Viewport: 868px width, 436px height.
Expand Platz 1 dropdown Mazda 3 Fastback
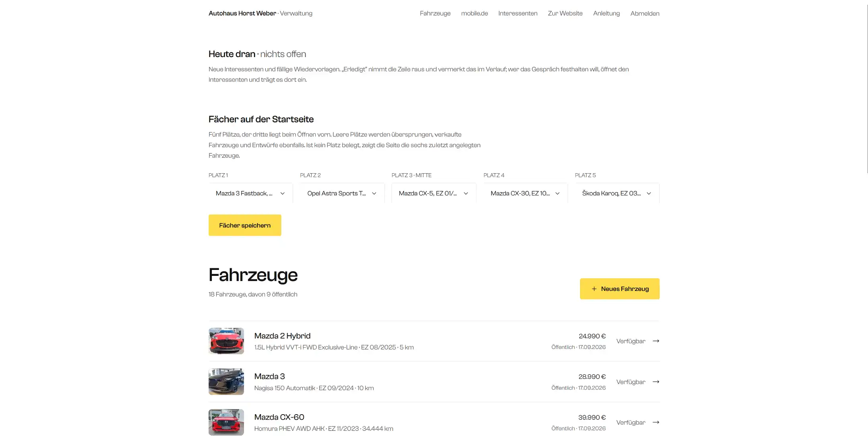pyautogui.click(x=251, y=193)
